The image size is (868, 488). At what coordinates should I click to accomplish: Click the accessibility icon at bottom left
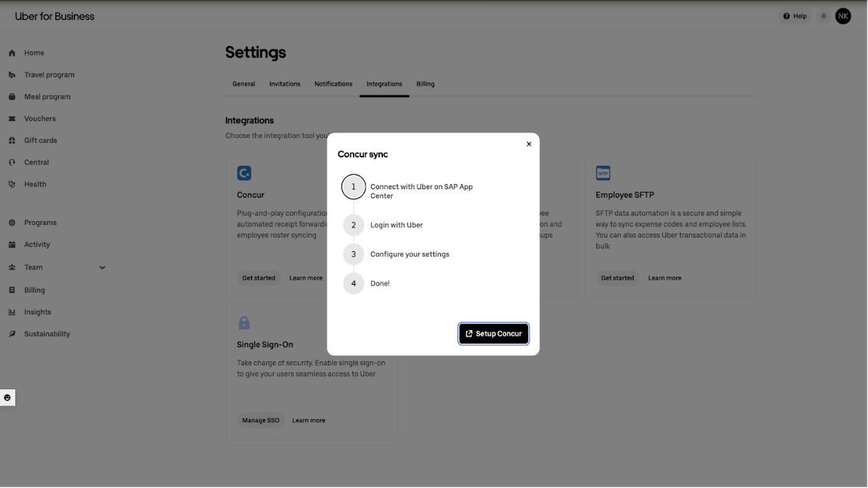8,397
